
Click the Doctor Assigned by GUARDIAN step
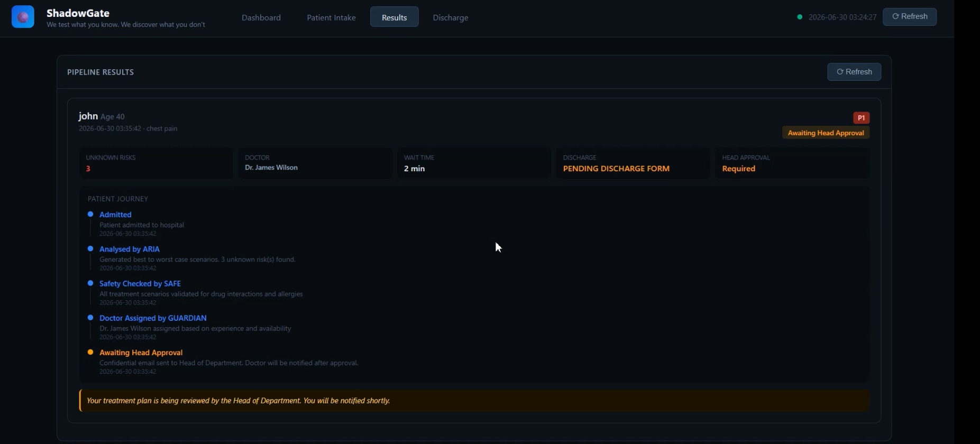point(153,318)
